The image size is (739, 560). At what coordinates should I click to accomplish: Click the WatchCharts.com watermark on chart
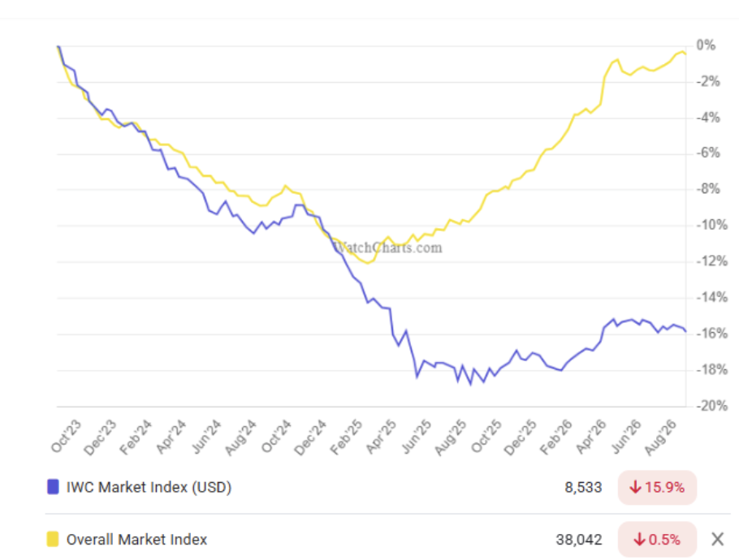(x=387, y=248)
